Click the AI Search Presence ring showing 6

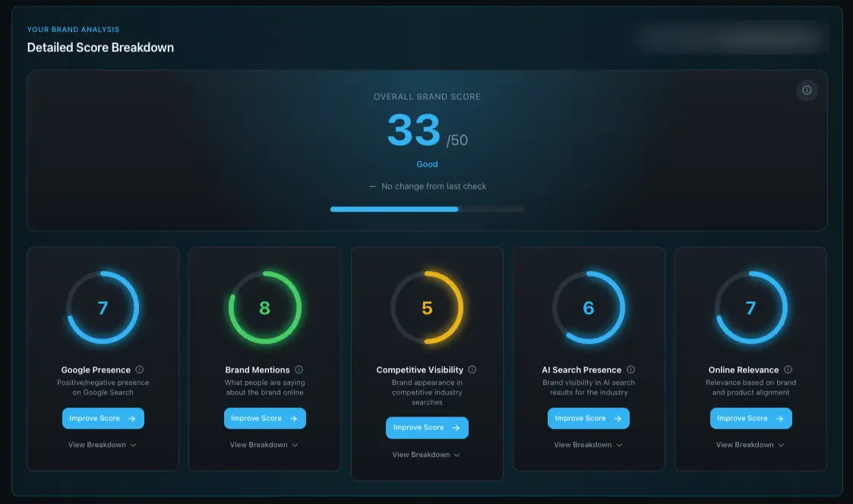[589, 307]
